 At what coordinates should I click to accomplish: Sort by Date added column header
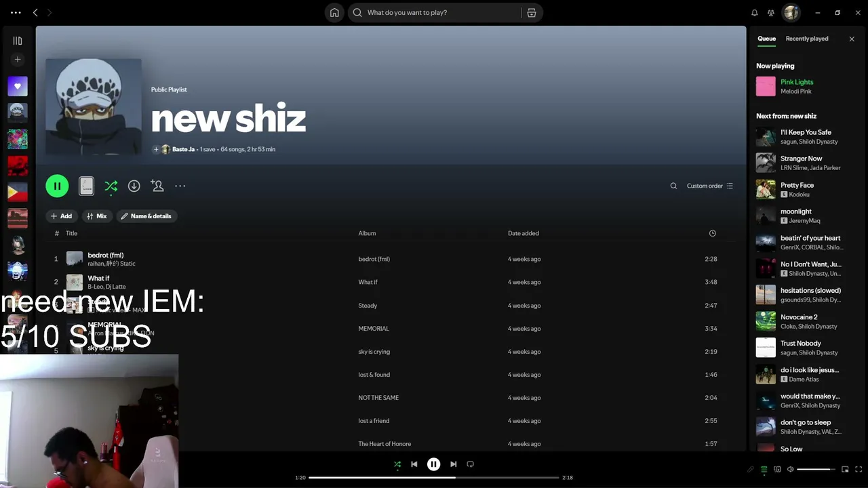click(x=524, y=233)
